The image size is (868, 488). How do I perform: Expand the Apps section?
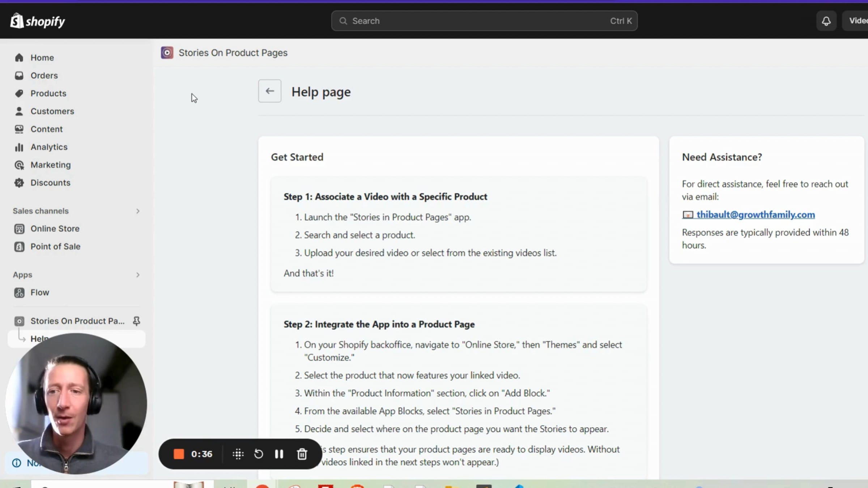tap(138, 275)
